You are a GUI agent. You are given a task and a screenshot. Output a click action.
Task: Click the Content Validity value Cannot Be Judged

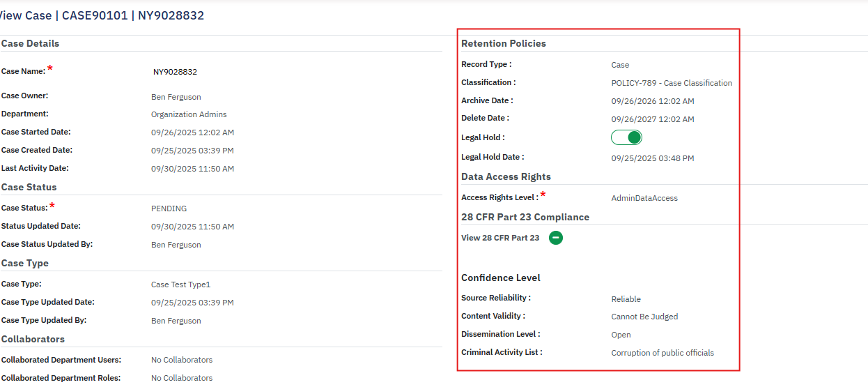point(644,317)
